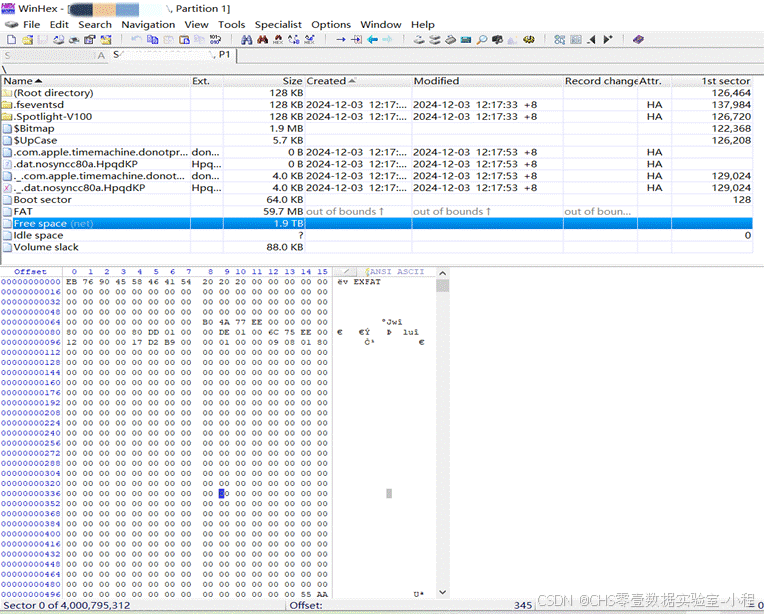
Task: Click the Clone Disk toolbar icon
Action: 435,40
